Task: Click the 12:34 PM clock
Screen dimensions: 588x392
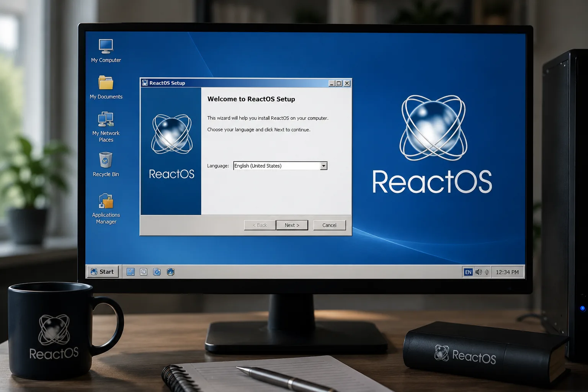Action: click(x=507, y=272)
